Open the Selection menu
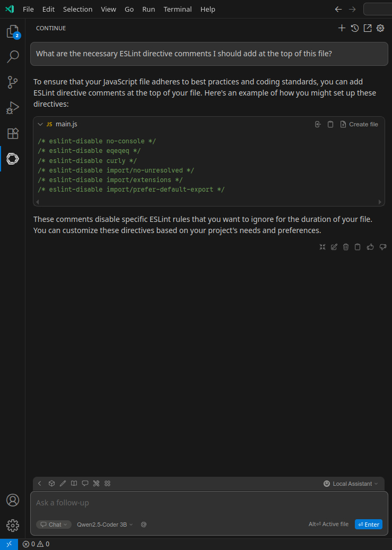This screenshot has width=392, height=550. (x=78, y=10)
